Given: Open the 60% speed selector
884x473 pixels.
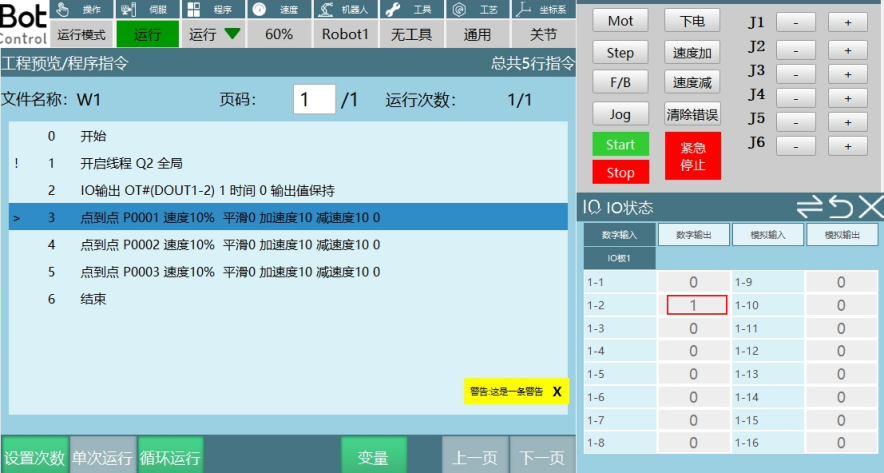Looking at the screenshot, I should tap(279, 34).
